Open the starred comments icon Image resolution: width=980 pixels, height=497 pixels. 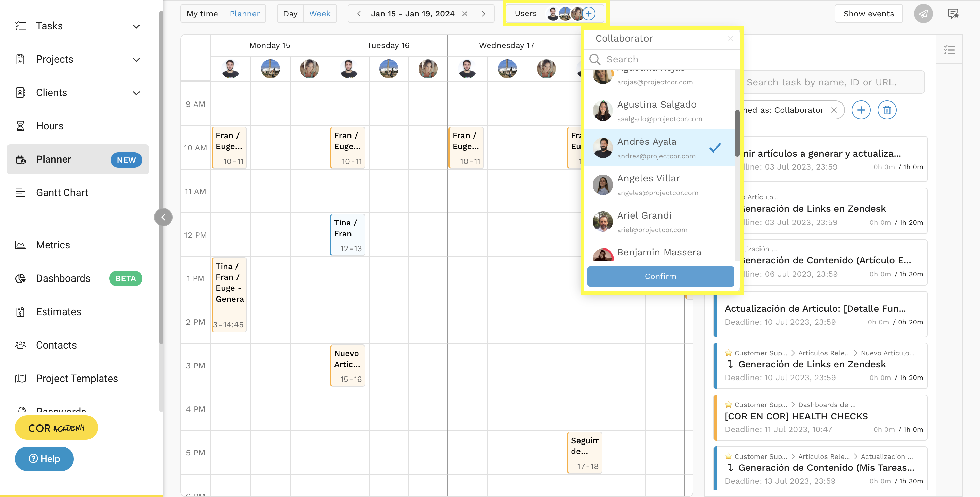point(953,13)
